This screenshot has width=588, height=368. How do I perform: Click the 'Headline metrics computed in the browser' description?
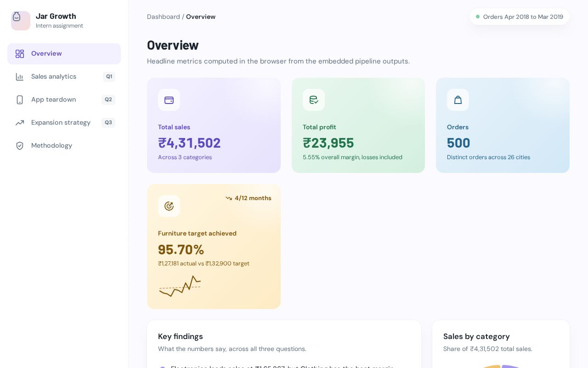(x=278, y=61)
